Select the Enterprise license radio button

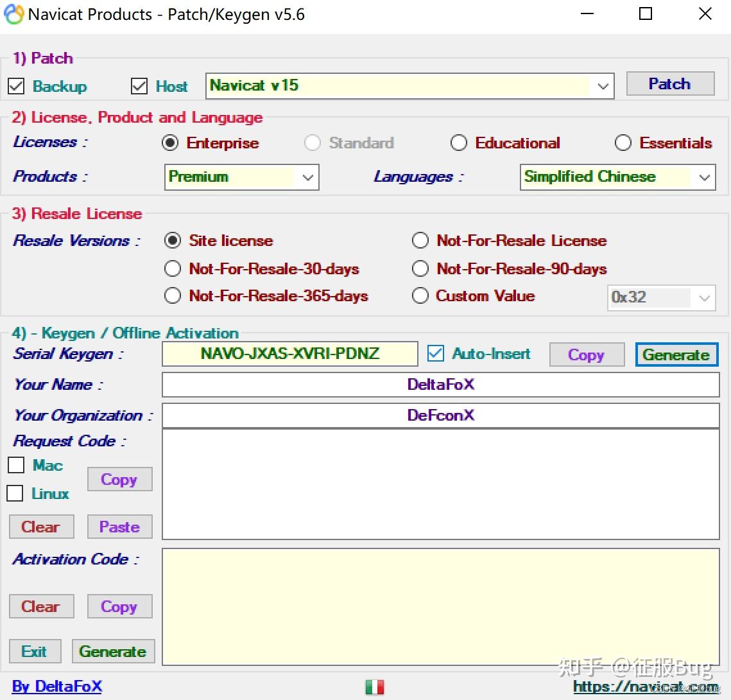pyautogui.click(x=170, y=143)
